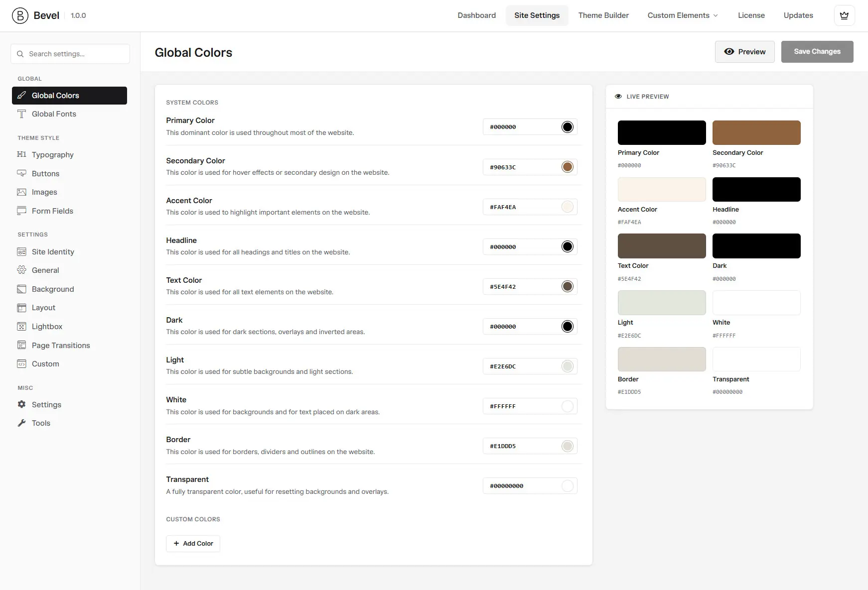Click the Page Transitions icon
The width and height of the screenshot is (868, 590).
[21, 346]
